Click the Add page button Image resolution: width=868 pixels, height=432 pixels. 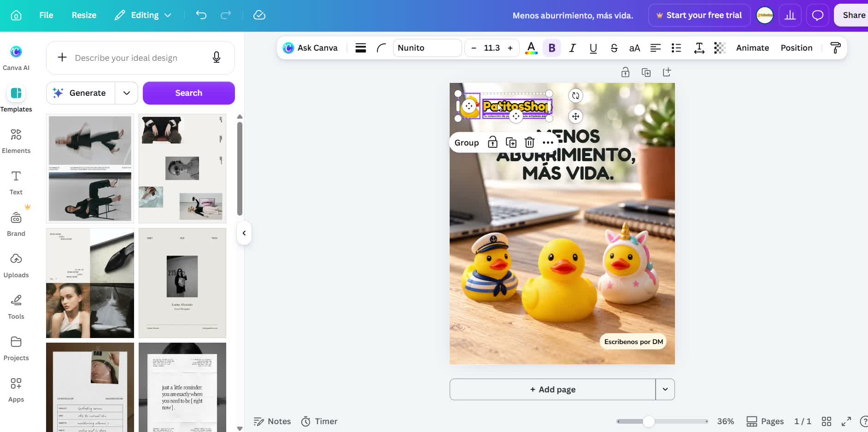[552, 389]
